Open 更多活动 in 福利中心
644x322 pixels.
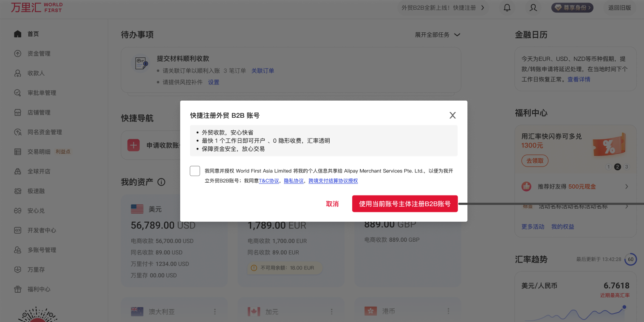[532, 226]
